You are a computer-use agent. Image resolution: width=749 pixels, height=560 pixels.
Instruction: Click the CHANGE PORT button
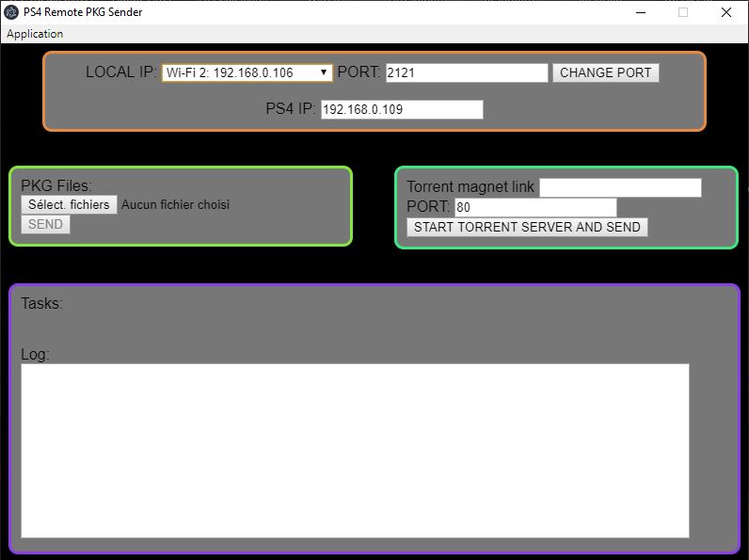[606, 72]
